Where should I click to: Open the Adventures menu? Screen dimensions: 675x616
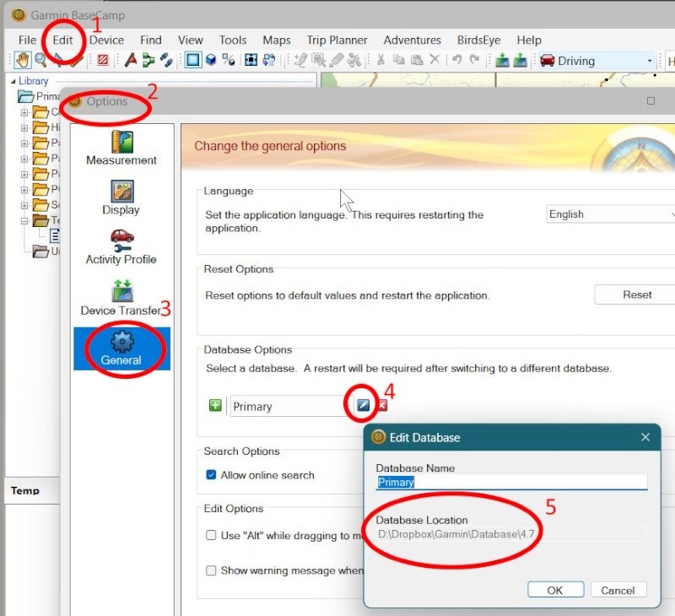pyautogui.click(x=413, y=40)
